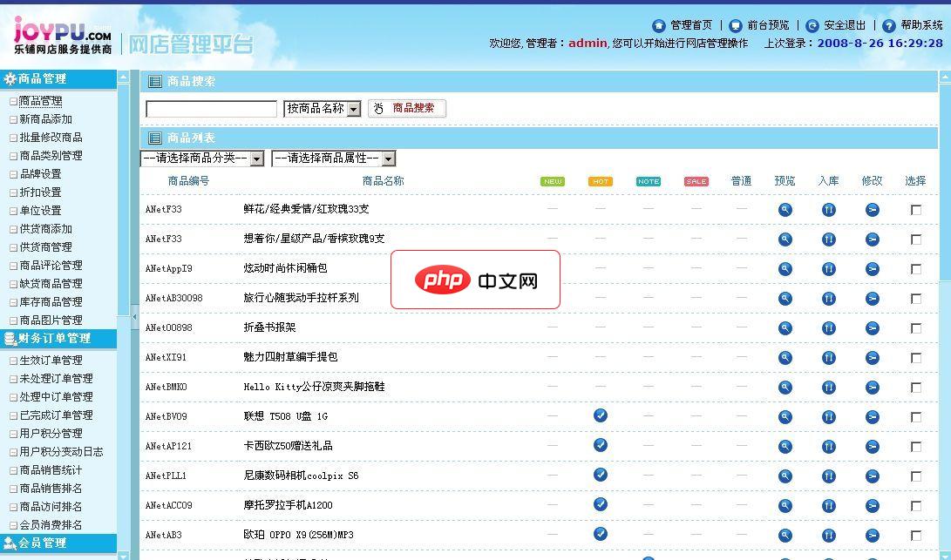
Task: Open the 修改 edit icon for 炫动时尚休闲桶包
Action: (873, 268)
